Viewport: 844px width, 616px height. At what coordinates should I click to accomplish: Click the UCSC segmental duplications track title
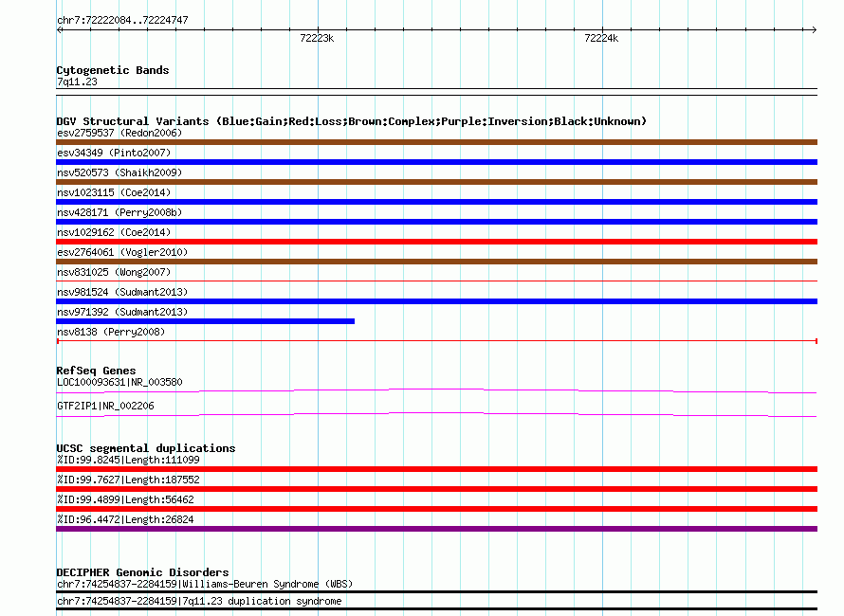(146, 448)
